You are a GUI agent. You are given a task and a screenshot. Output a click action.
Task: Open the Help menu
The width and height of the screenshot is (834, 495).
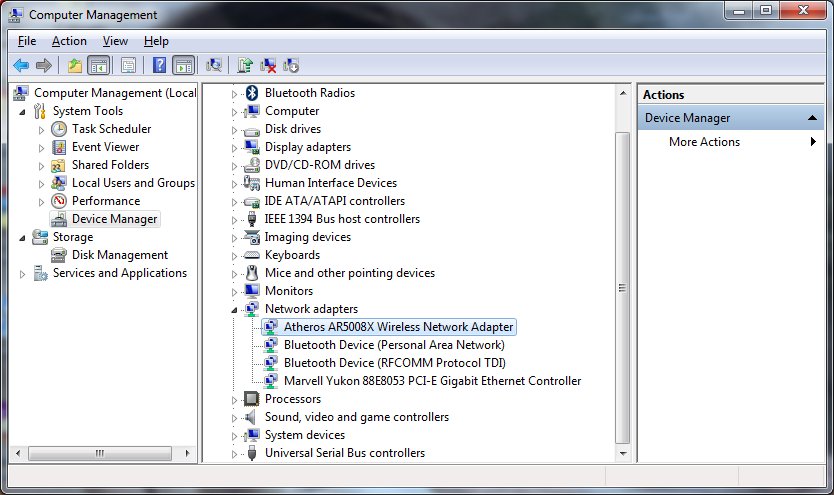point(156,41)
